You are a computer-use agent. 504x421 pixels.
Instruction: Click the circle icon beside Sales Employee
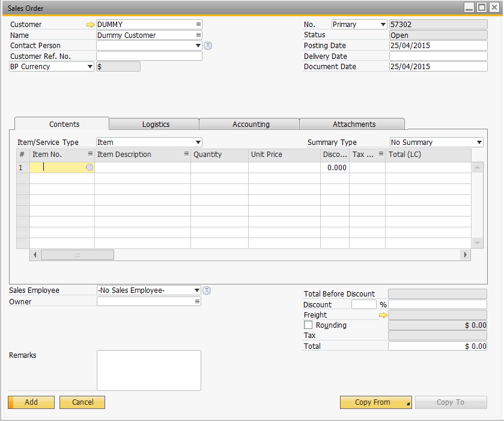click(207, 290)
